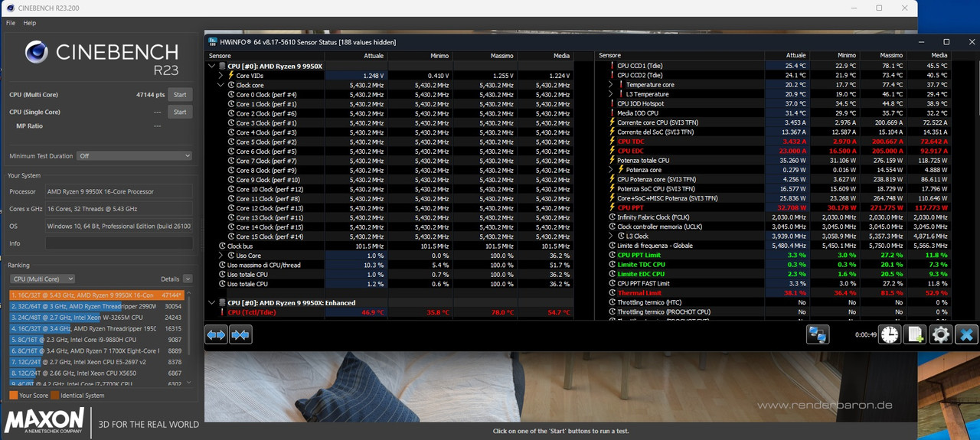This screenshot has width=980, height=440.
Task: Click the clock icon beside Infinity Fabric Clock
Action: pyautogui.click(x=612, y=217)
